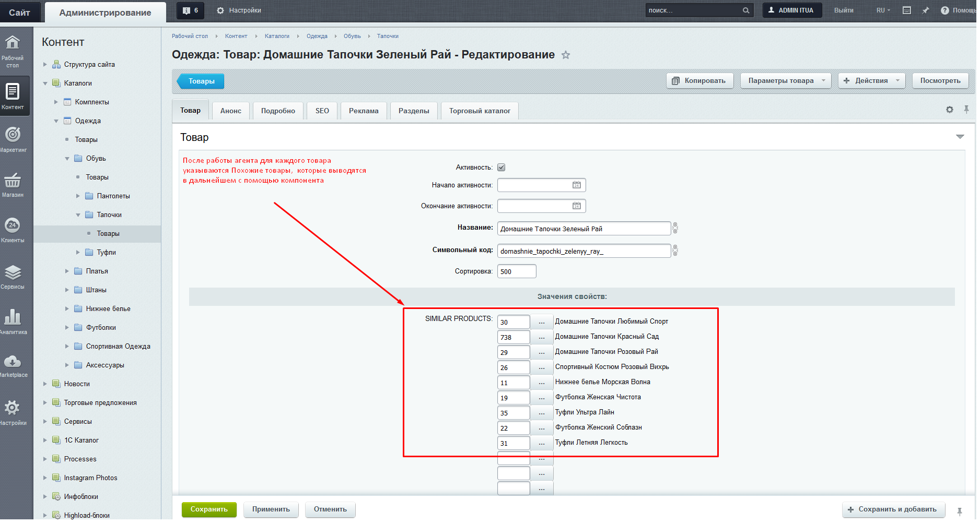Screen dimensions: 980x523
Task: Open the Действия dropdown menu
Action: 871,81
